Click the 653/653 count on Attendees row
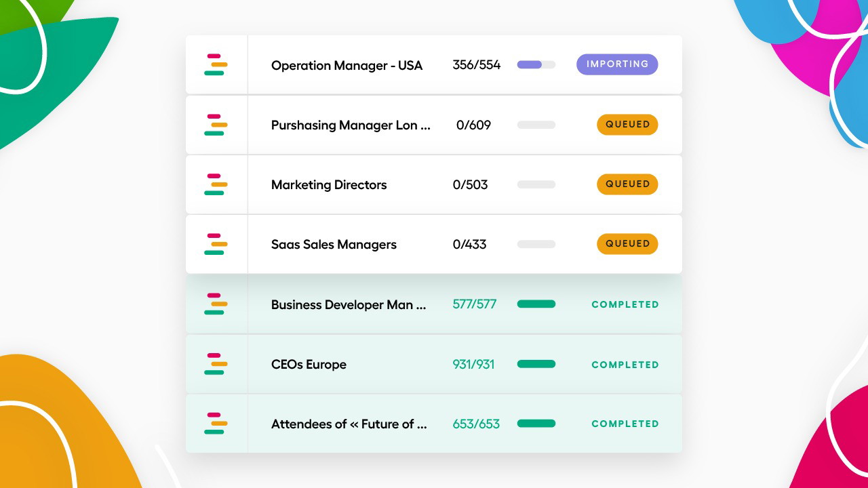Viewport: 868px width, 488px height. [x=476, y=424]
